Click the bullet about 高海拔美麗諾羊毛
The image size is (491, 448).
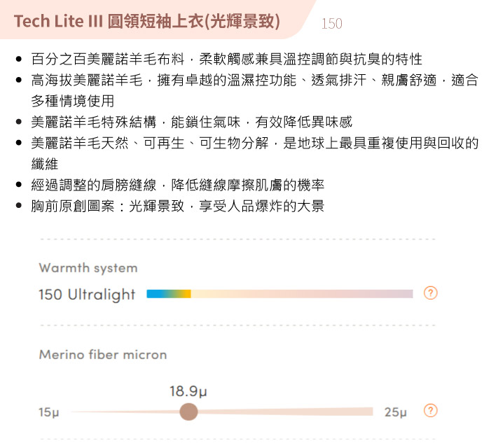tap(254, 90)
